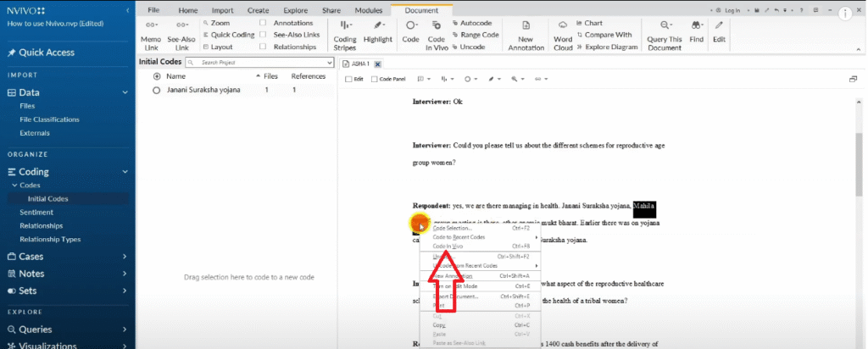Select the Janani Suraksha yojana code circle

click(156, 90)
